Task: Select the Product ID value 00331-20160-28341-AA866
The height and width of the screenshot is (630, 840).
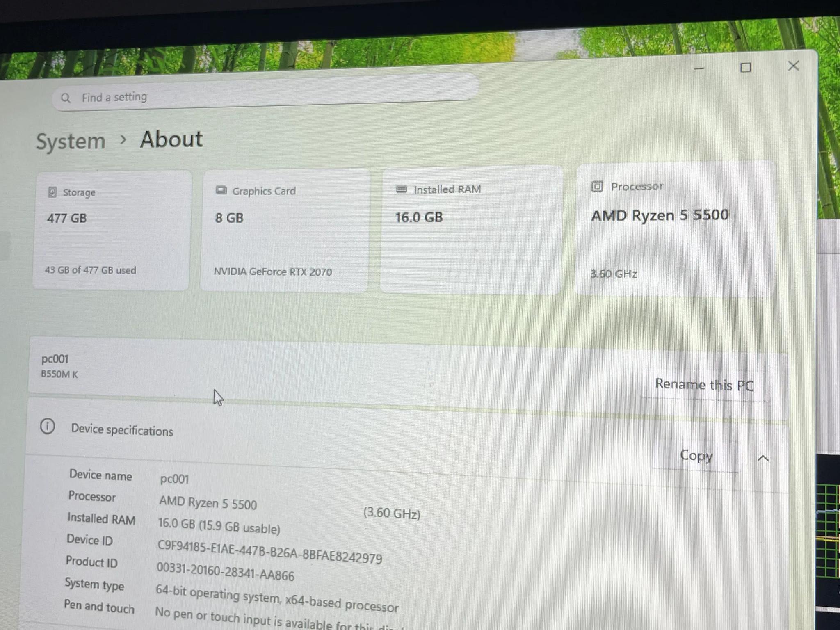Action: pyautogui.click(x=226, y=572)
